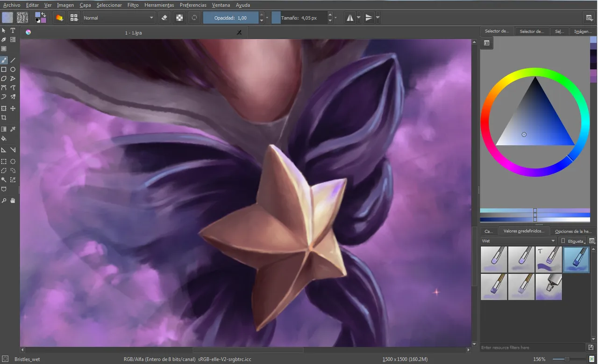Viewport: 598px width, 364px height.
Task: Select the Measure tool
Action: 13,150
